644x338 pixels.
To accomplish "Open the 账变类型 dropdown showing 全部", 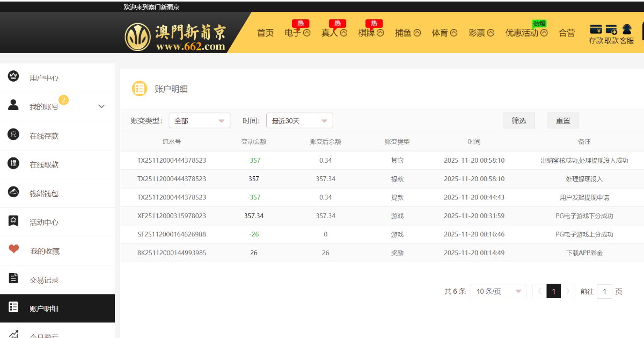I will (199, 121).
